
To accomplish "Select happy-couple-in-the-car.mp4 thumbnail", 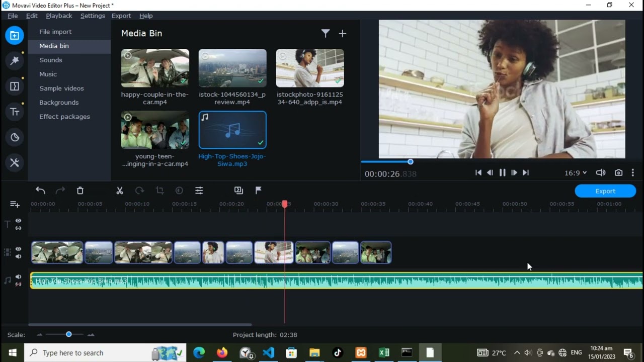I will tap(155, 68).
